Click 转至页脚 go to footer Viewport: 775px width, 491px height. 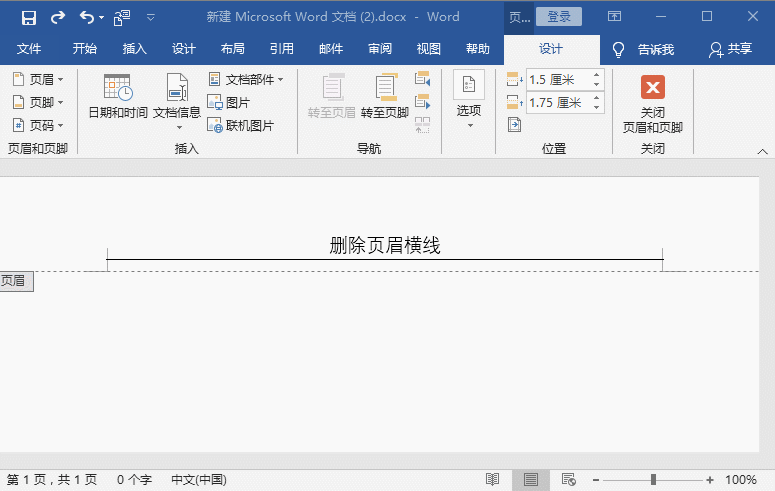385,96
